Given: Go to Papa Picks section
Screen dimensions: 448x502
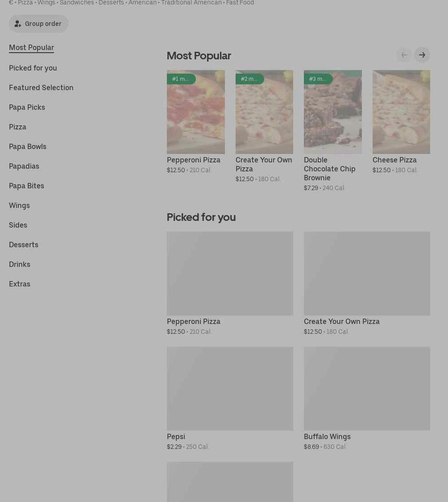Looking at the screenshot, I should [x=27, y=107].
